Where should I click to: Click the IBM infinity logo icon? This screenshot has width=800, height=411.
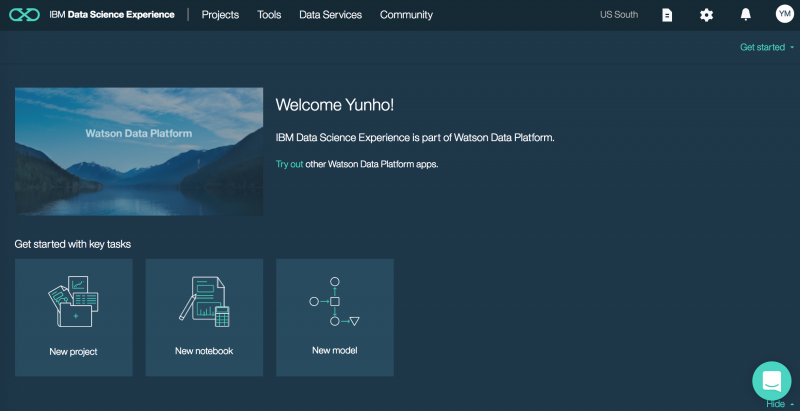click(x=24, y=15)
